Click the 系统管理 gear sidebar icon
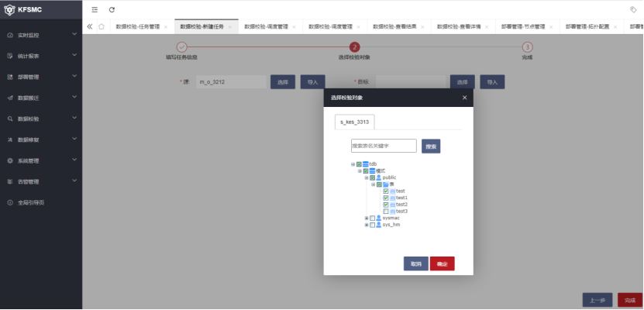 [10, 160]
